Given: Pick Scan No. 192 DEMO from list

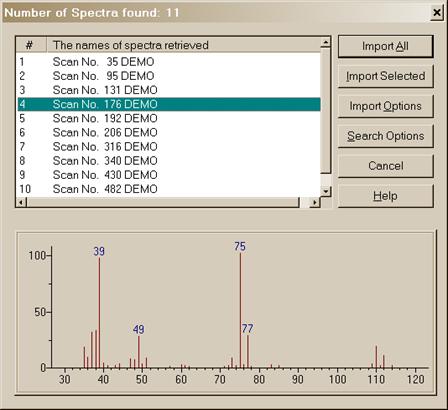Looking at the screenshot, I should point(169,118).
